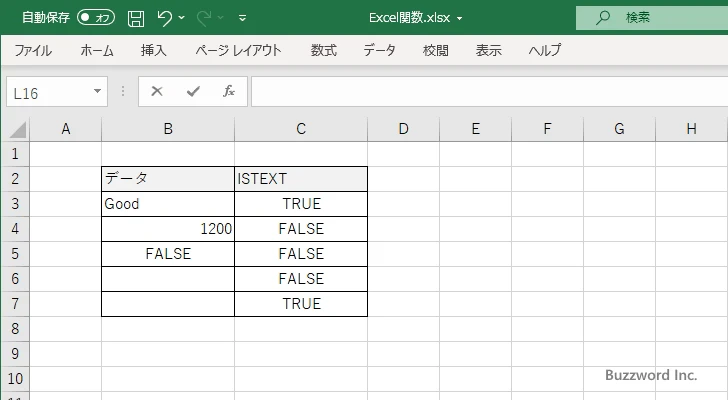728x400 pixels.
Task: Select FALSE cell in C4
Action: [x=301, y=229]
